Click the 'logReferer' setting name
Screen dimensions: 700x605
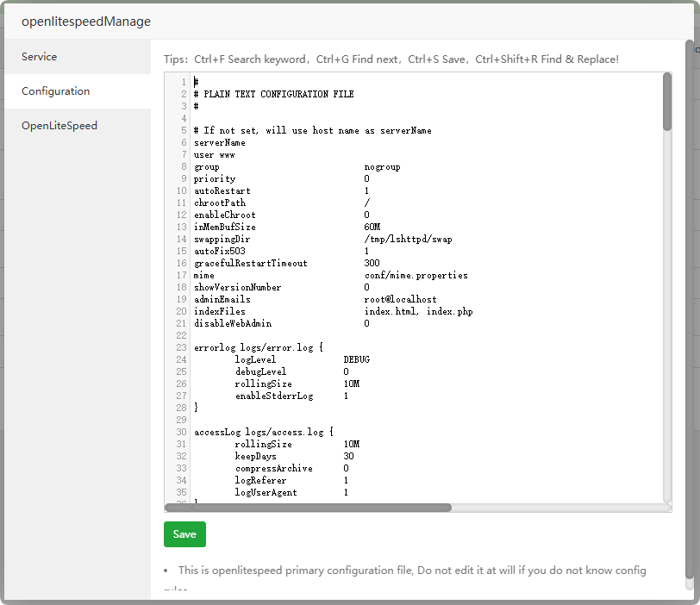(x=260, y=480)
